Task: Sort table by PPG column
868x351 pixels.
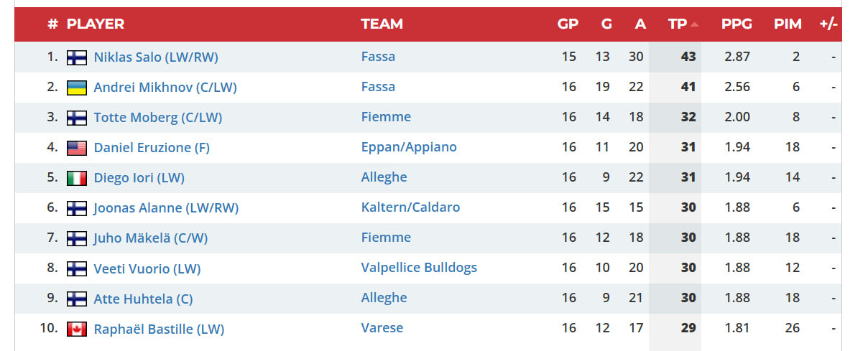Action: coord(737,24)
